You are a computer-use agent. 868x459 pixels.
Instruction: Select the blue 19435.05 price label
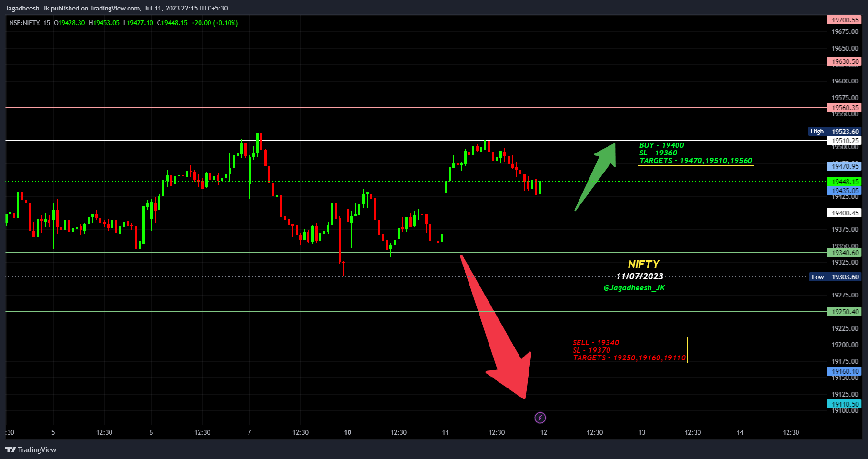point(844,191)
